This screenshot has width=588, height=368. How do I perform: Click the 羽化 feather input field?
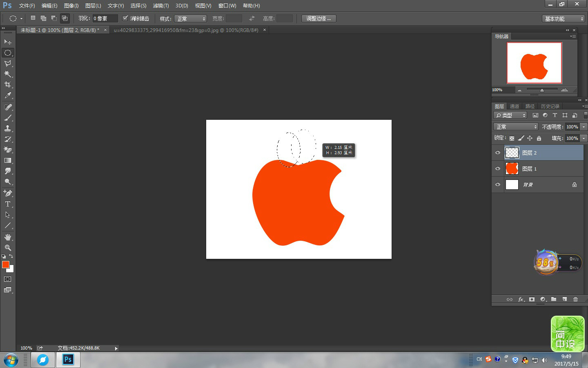coord(105,18)
